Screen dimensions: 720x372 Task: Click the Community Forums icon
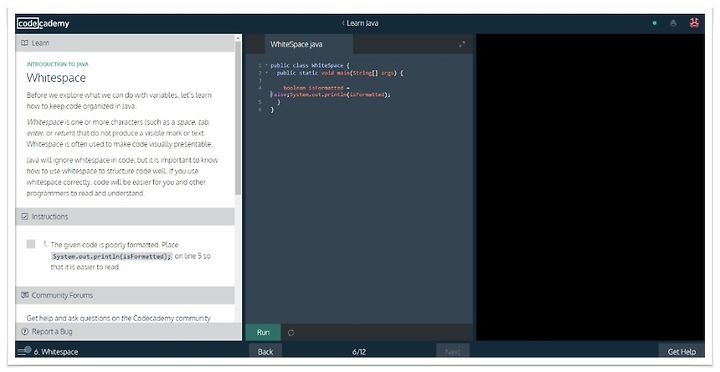pos(25,295)
